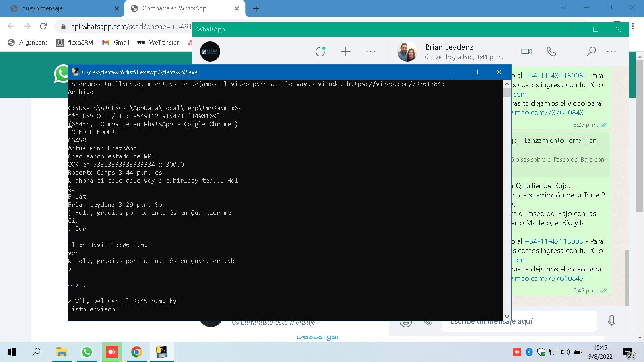
Task: Maximize the WhatsApp desktop window
Action: coord(596,29)
